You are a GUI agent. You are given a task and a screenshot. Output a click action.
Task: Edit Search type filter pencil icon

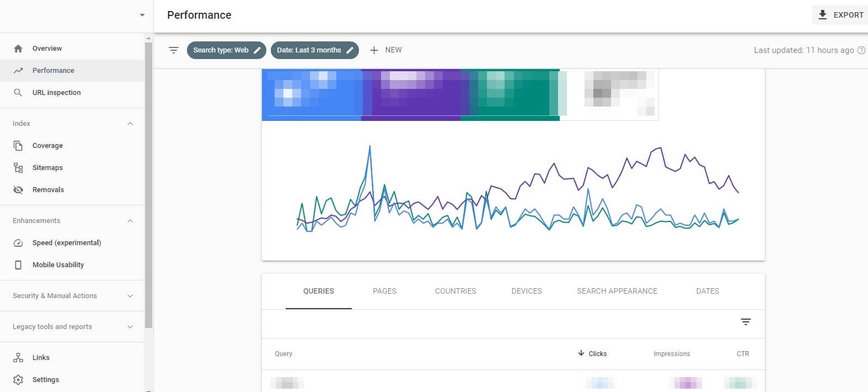click(257, 50)
